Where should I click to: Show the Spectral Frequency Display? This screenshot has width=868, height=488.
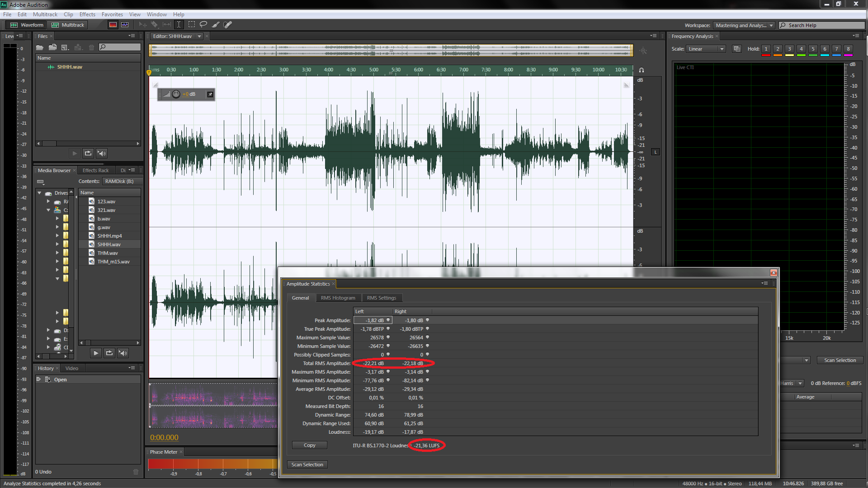(x=113, y=25)
